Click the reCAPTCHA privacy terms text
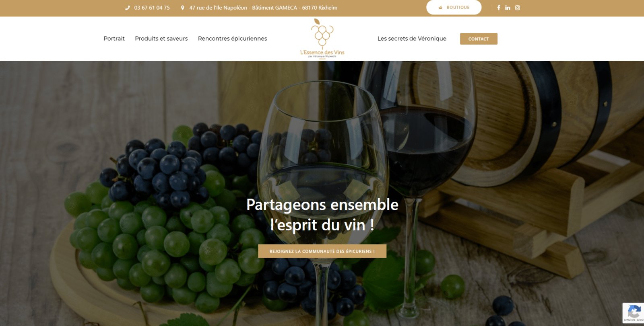 tap(634, 320)
